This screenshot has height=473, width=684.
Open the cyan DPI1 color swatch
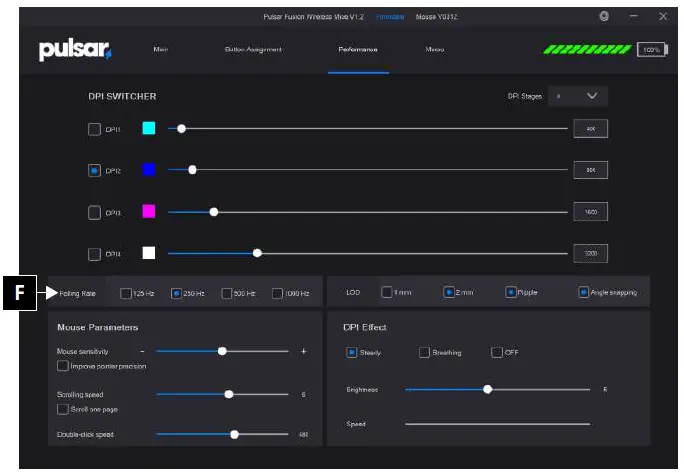coord(149,128)
